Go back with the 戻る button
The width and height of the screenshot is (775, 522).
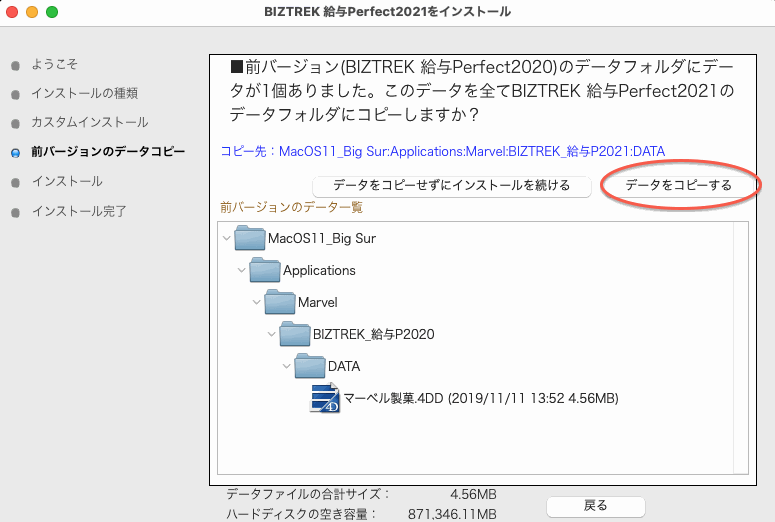click(x=595, y=505)
